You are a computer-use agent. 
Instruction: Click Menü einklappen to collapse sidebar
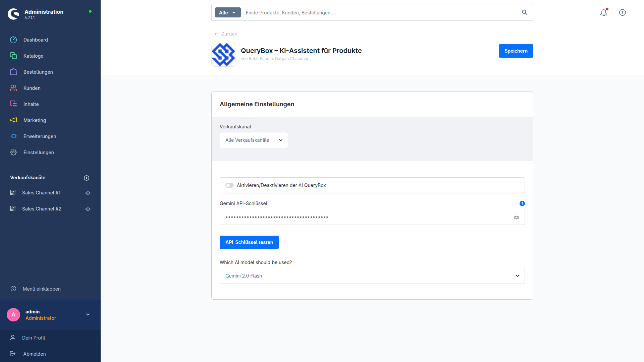42,289
